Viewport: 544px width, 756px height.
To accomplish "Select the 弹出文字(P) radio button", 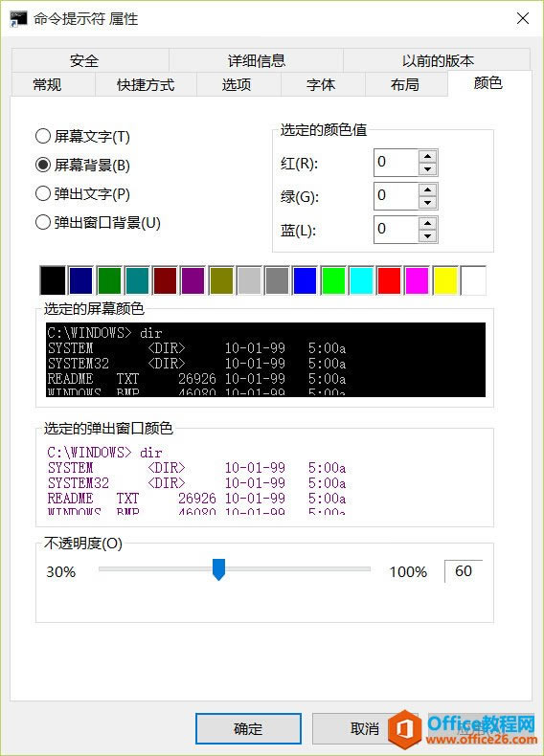I will 82,194.
